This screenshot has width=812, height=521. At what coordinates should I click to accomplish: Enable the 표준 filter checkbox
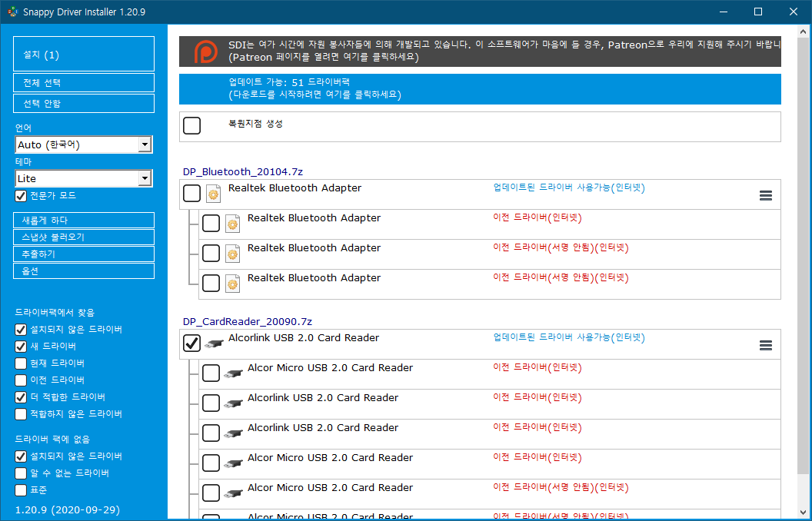(21, 490)
